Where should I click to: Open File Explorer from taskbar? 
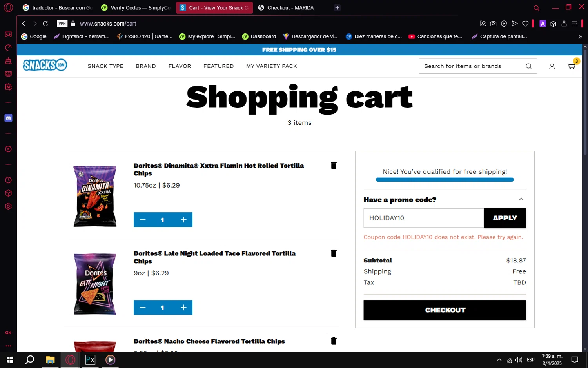[50, 360]
